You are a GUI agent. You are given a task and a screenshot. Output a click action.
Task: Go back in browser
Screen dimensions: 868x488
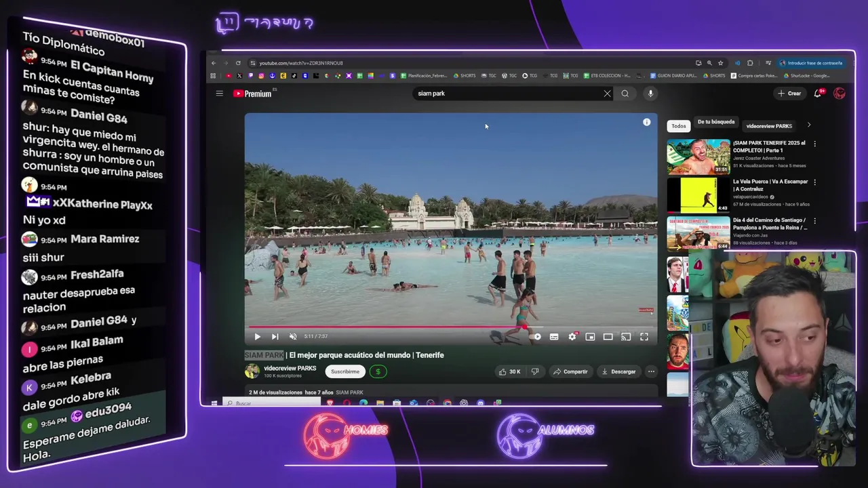point(214,63)
